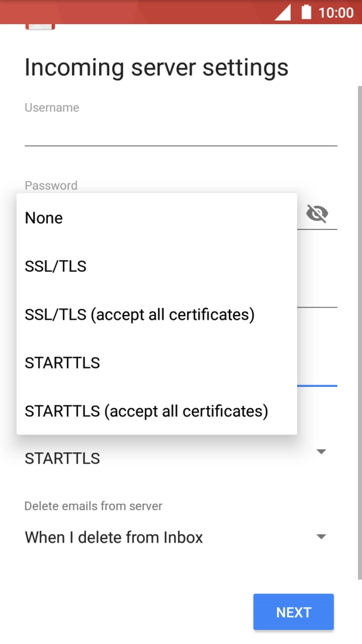Click the Incoming server settings heading

point(156,68)
